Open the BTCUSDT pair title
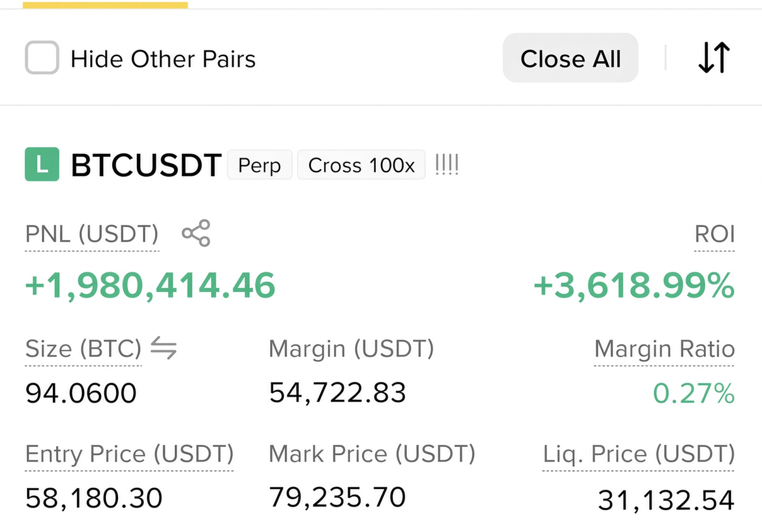The image size is (762, 532). 146,165
